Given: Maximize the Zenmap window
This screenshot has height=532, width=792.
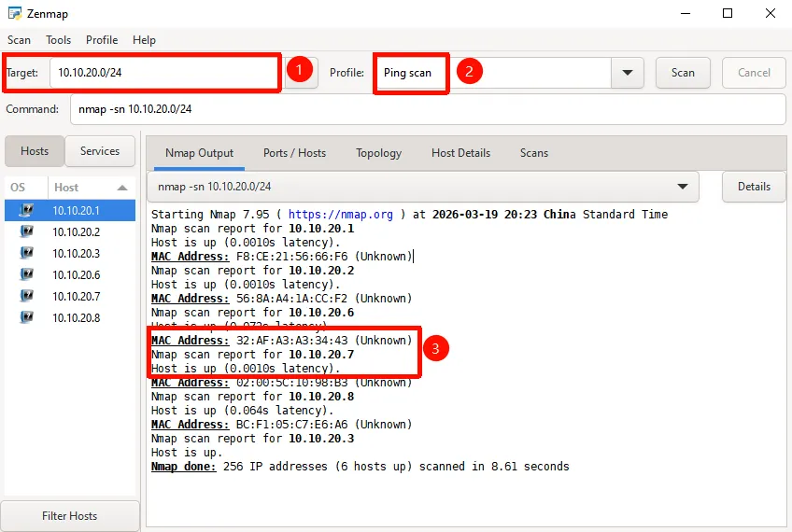Looking at the screenshot, I should [x=728, y=13].
